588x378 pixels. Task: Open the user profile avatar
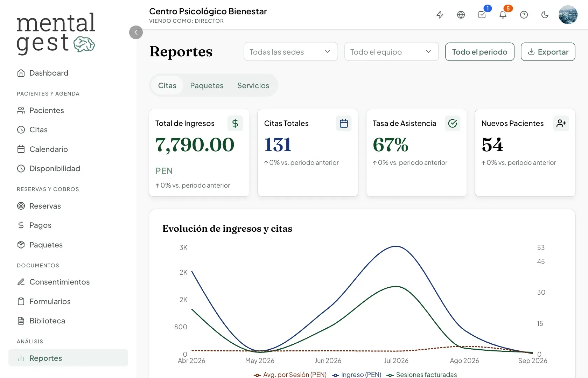568,15
